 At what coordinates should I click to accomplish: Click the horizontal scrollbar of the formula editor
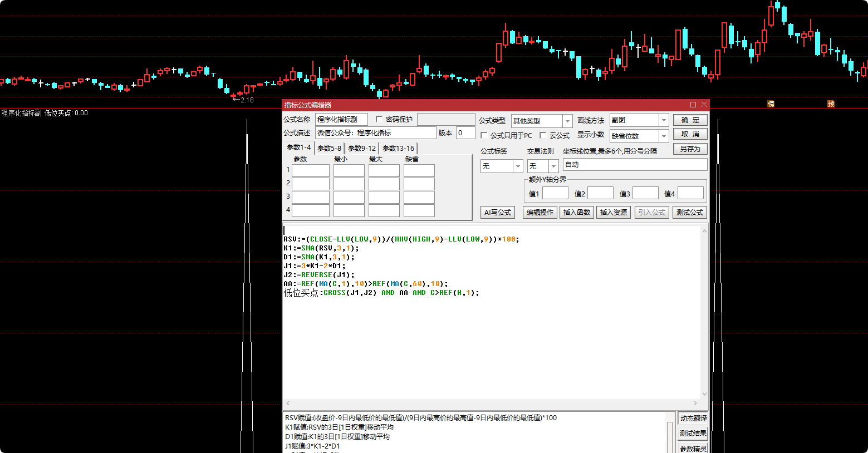click(491, 403)
